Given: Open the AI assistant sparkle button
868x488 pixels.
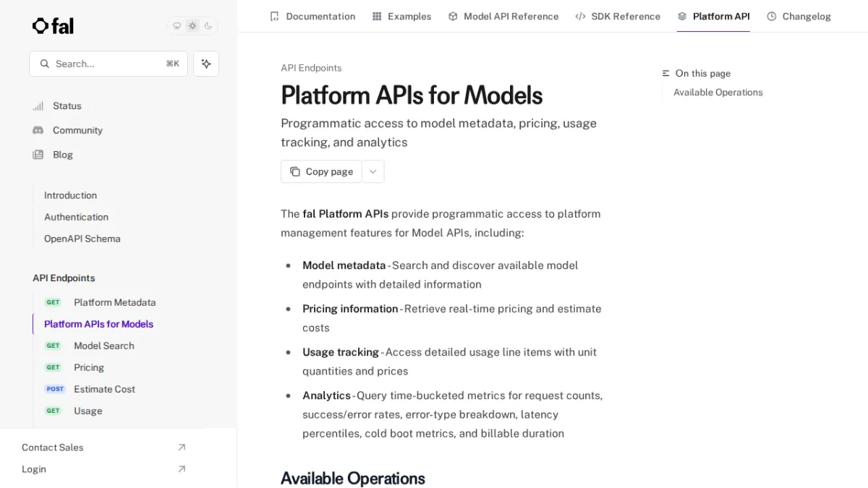Looking at the screenshot, I should pos(206,64).
